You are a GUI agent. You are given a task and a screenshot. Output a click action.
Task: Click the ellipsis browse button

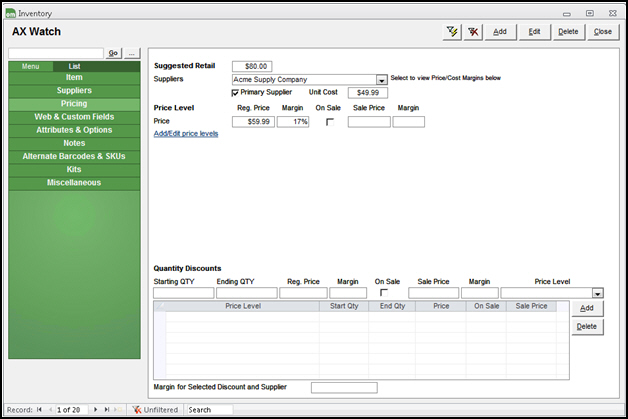132,53
